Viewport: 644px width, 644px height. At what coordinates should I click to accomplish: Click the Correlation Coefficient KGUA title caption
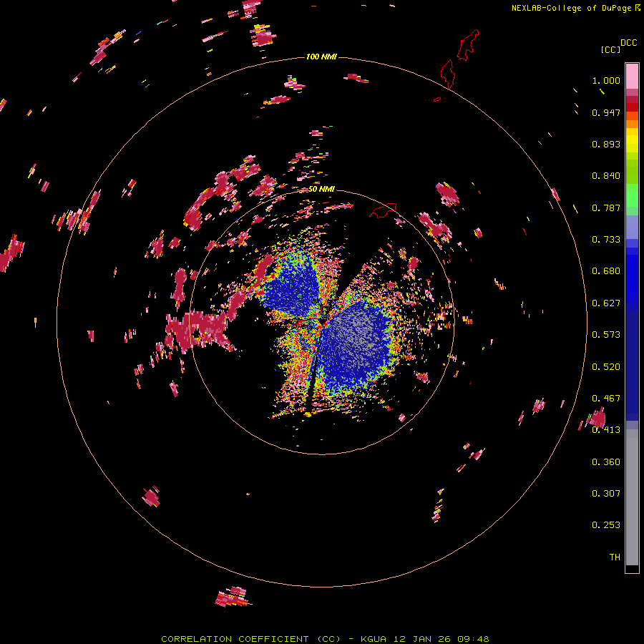(x=325, y=639)
